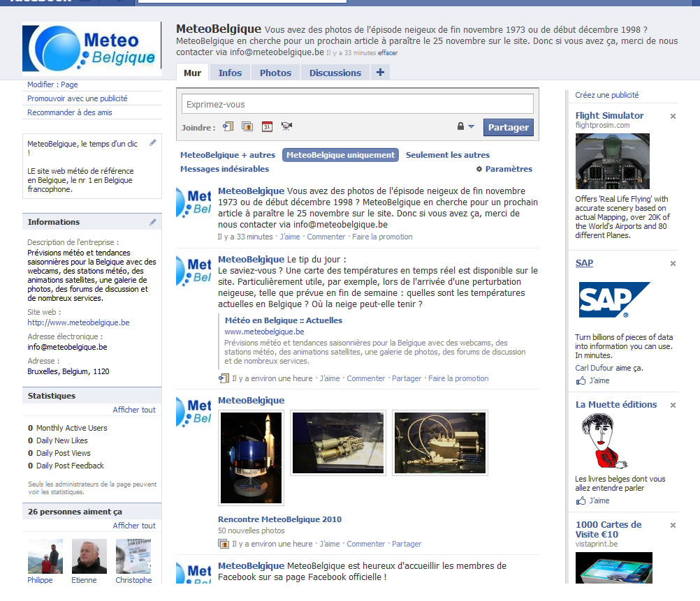Close the 1000 Cartes de Visite ad
The width and height of the screenshot is (700, 601).
[673, 525]
